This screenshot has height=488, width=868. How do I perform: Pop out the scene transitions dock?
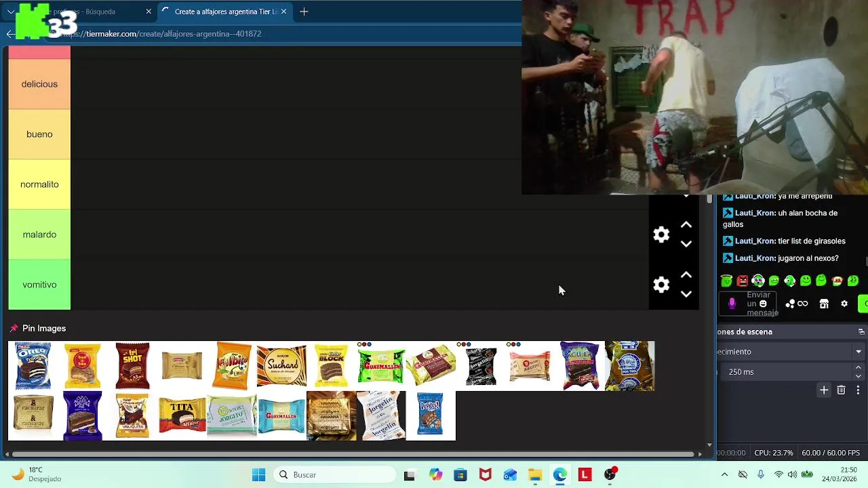(x=861, y=332)
